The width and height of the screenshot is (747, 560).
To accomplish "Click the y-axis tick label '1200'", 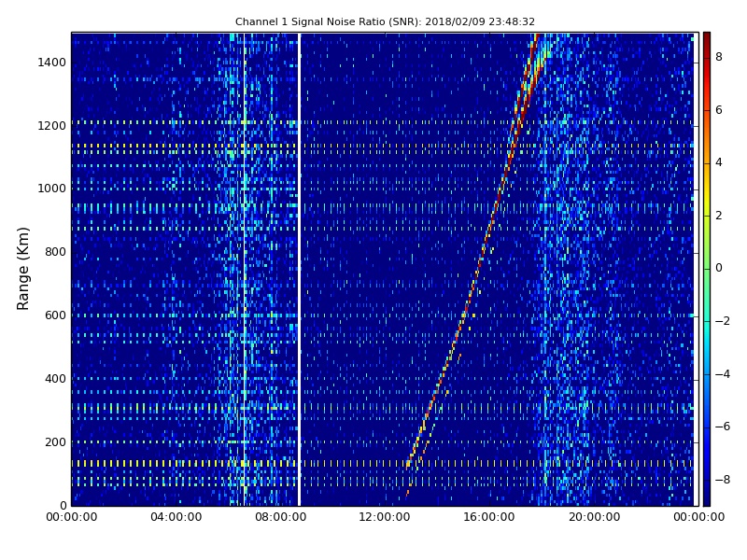I will (x=51, y=126).
